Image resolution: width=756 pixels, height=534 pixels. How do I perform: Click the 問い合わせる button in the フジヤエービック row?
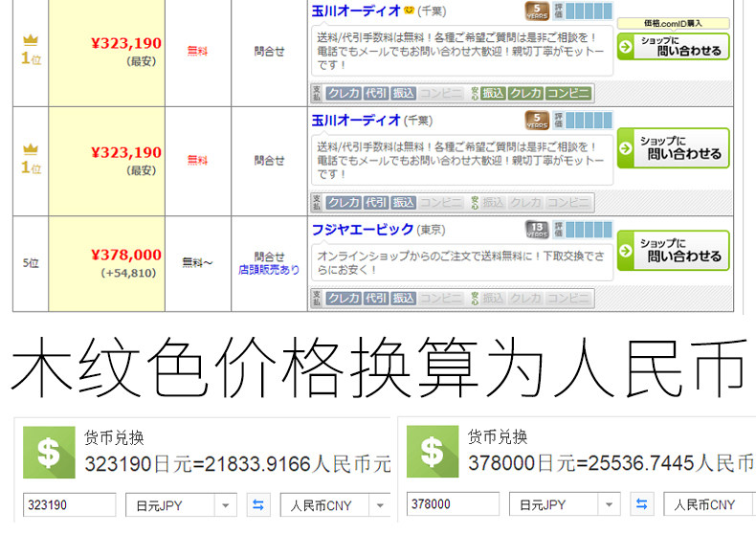[x=673, y=250]
